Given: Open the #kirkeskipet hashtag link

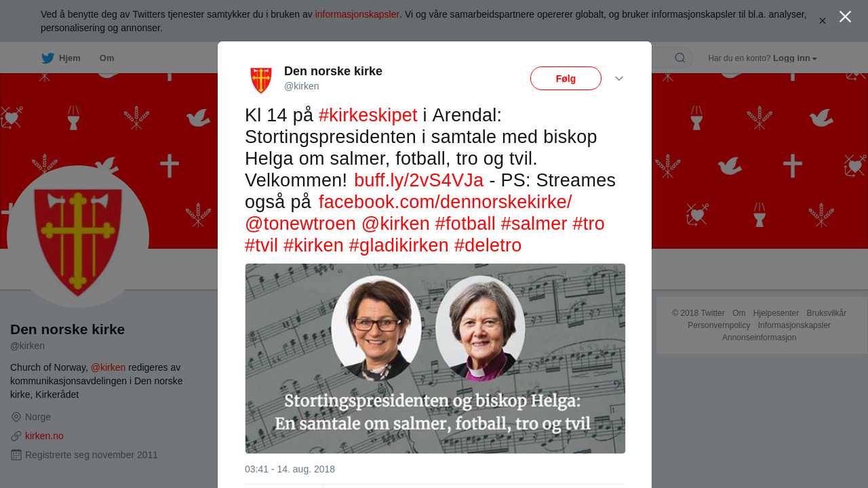Looking at the screenshot, I should coord(368,115).
